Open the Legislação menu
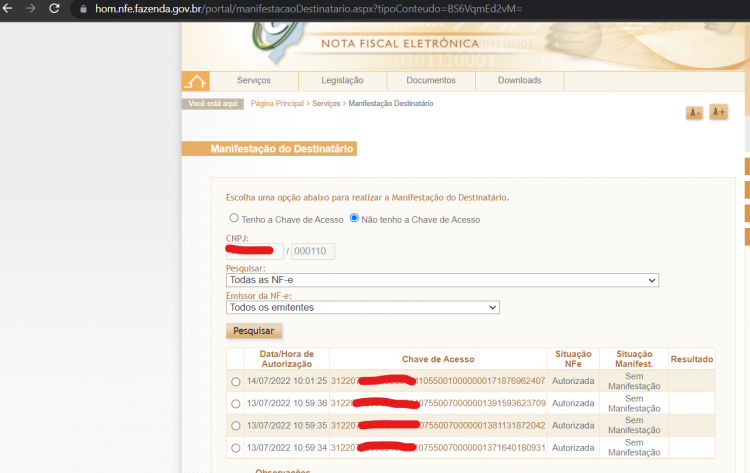Image resolution: width=750 pixels, height=473 pixels. click(x=342, y=80)
